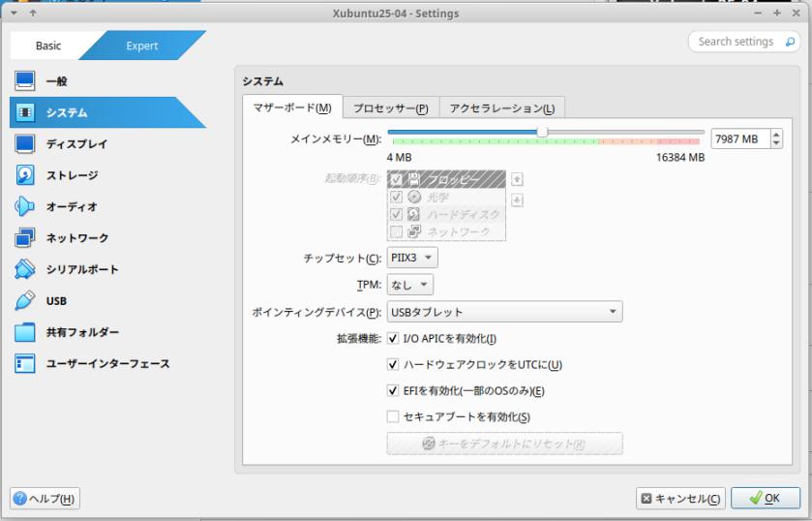
Task: Click red zone of memory slider track
Action: pos(678,141)
